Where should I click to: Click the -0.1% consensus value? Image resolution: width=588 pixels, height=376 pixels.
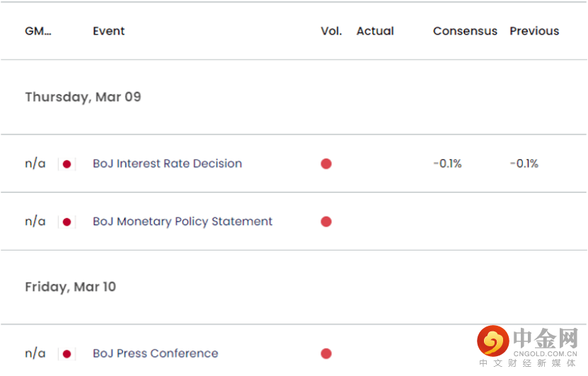(447, 164)
